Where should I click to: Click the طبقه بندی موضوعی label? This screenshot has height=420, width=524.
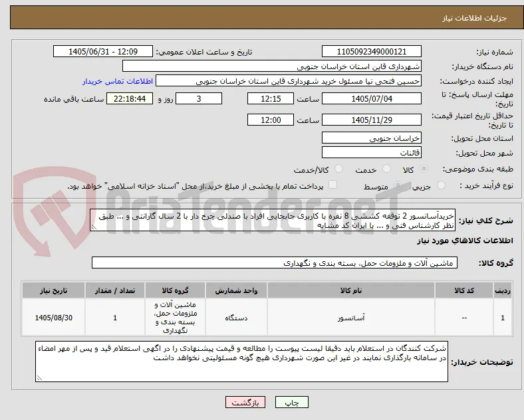click(x=478, y=169)
